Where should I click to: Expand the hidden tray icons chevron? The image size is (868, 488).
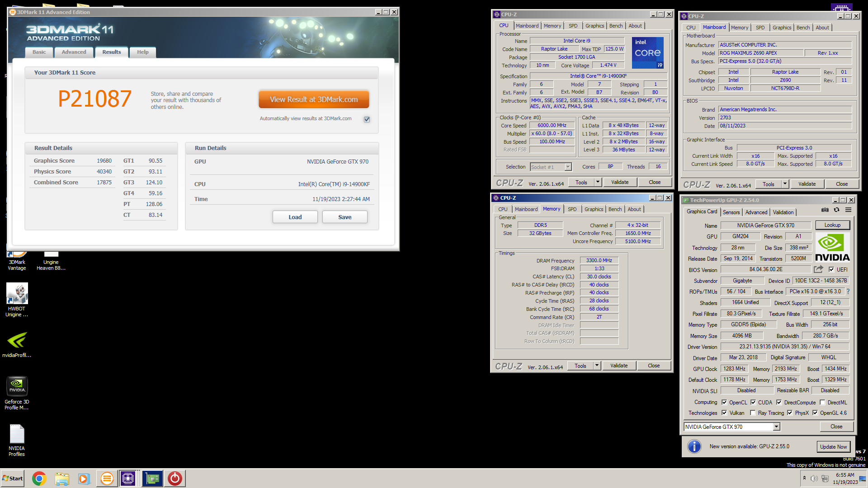click(x=804, y=478)
